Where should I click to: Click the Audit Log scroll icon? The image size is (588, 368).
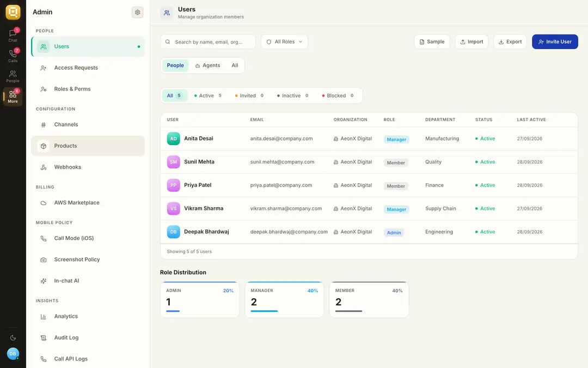click(x=44, y=338)
